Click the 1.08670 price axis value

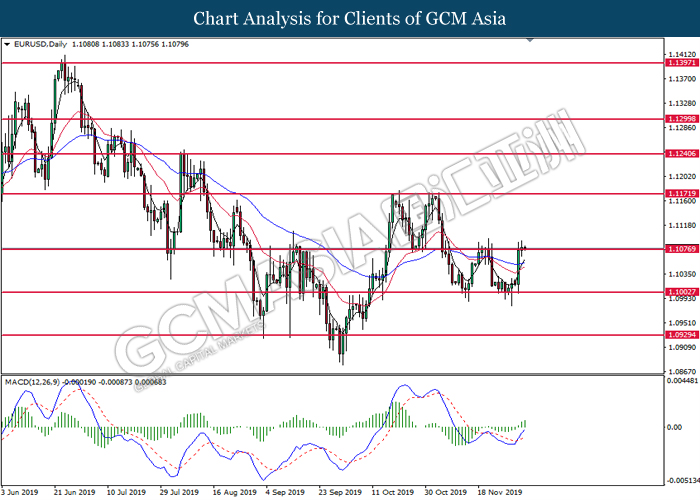click(682, 371)
